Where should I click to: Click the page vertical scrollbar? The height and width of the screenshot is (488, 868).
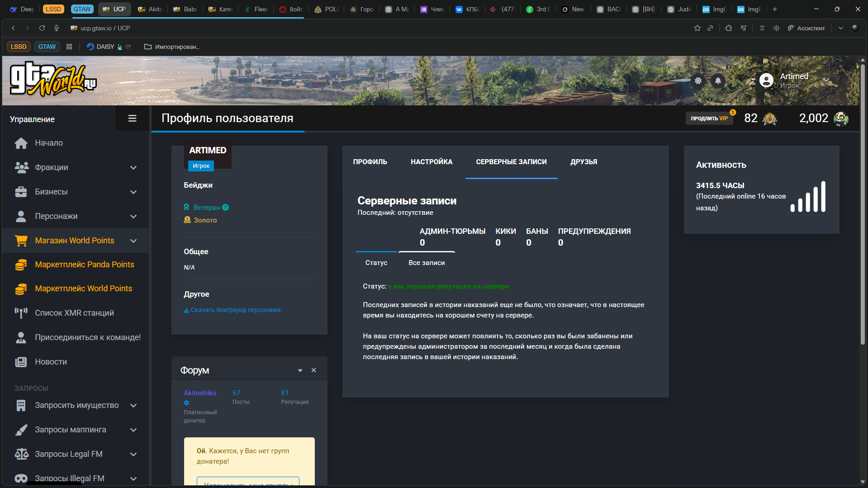(x=863, y=204)
